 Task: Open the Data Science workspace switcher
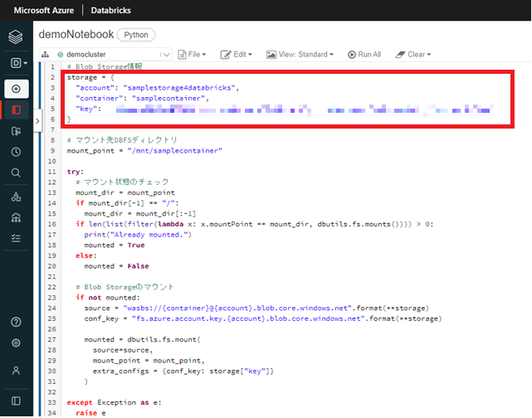pyautogui.click(x=18, y=63)
